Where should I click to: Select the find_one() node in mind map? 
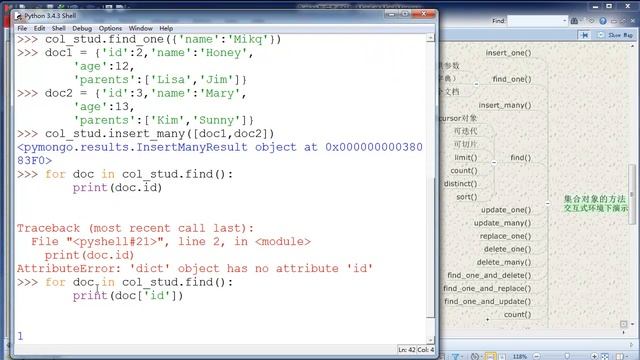512,79
